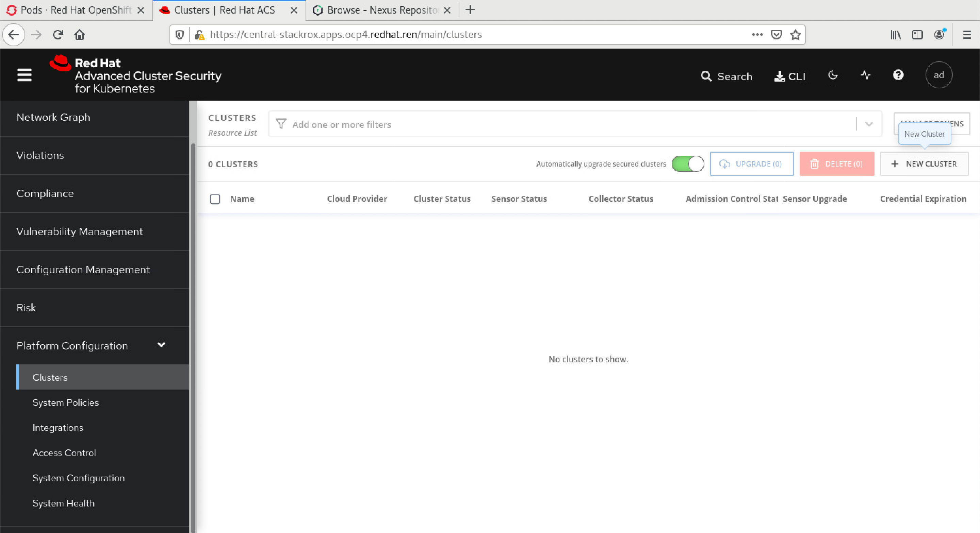Open Firefox page actions ellipsis menu
This screenshot has width=980, height=533.
(757, 35)
